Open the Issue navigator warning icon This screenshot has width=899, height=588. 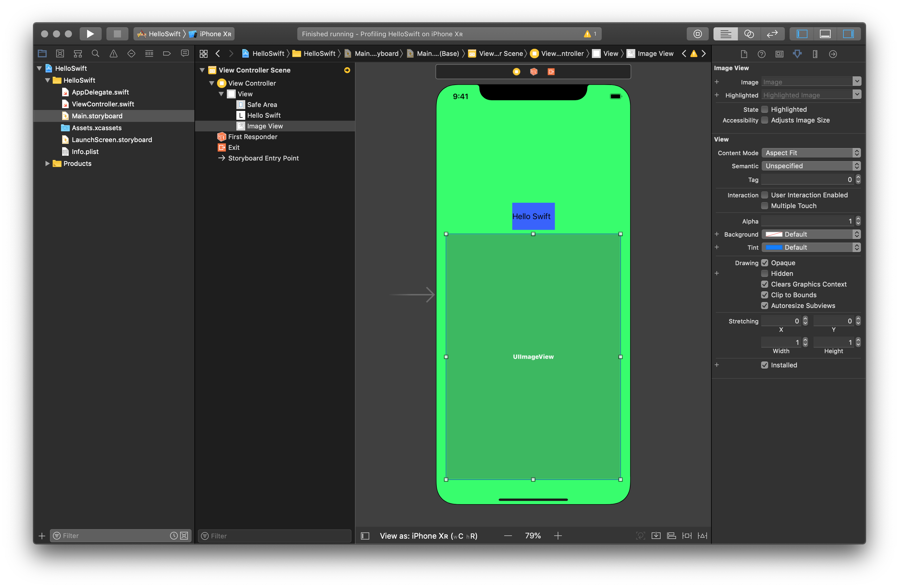click(113, 54)
